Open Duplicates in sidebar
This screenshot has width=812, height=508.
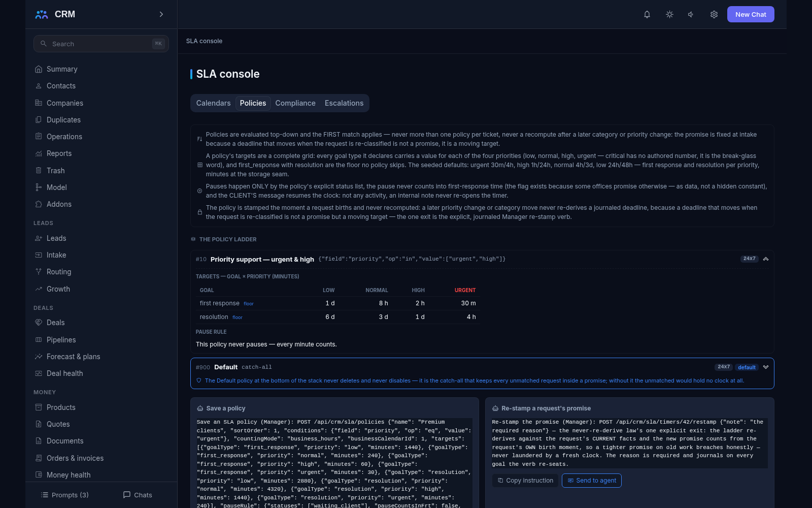[x=101, y=120]
